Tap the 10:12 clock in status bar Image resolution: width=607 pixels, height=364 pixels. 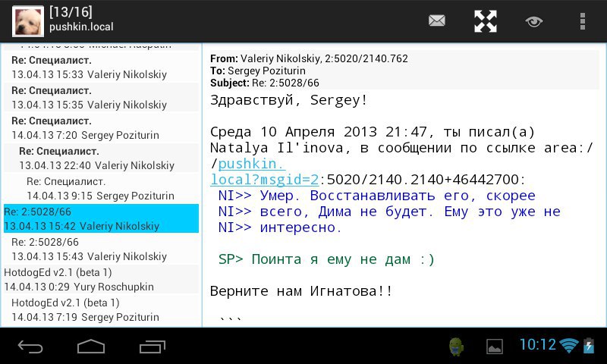click(x=537, y=344)
